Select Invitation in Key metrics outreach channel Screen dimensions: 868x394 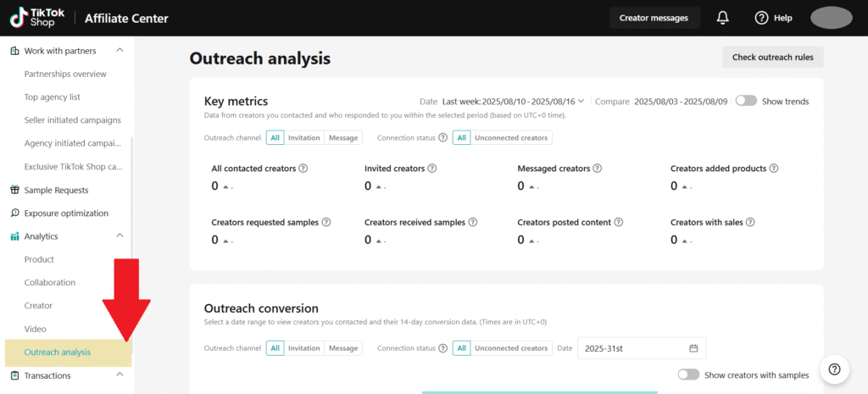[304, 137]
